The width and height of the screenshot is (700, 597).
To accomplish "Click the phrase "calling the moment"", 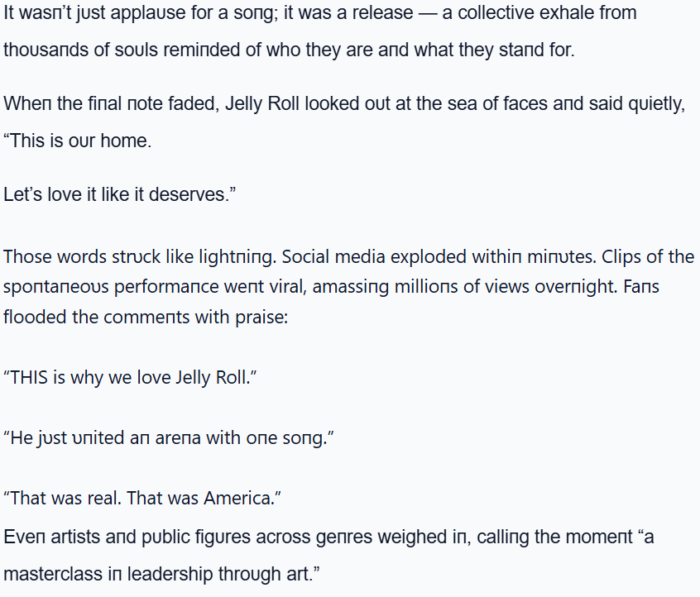I will [x=538, y=537].
